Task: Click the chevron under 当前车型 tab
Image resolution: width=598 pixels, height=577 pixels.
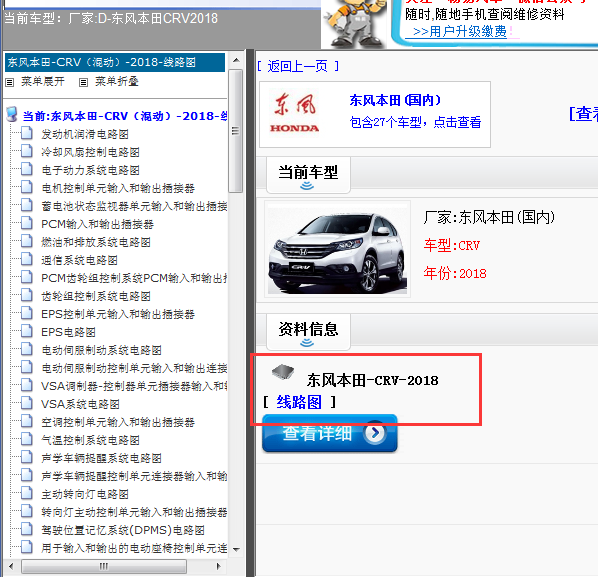Action: [307, 186]
